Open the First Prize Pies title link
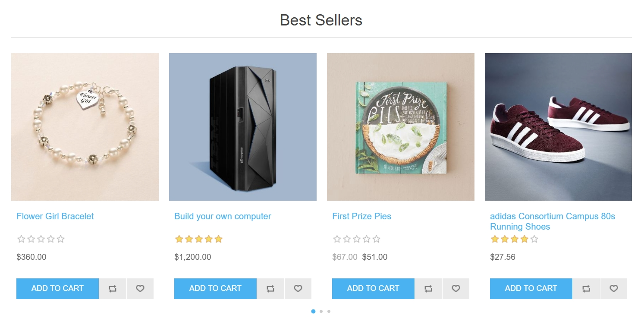644x325 pixels. click(361, 216)
